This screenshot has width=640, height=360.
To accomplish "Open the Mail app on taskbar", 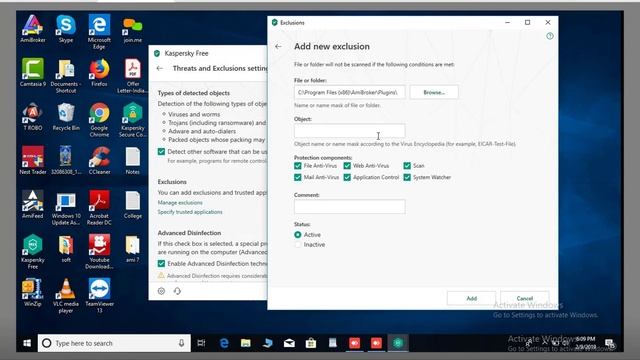I will [289, 343].
